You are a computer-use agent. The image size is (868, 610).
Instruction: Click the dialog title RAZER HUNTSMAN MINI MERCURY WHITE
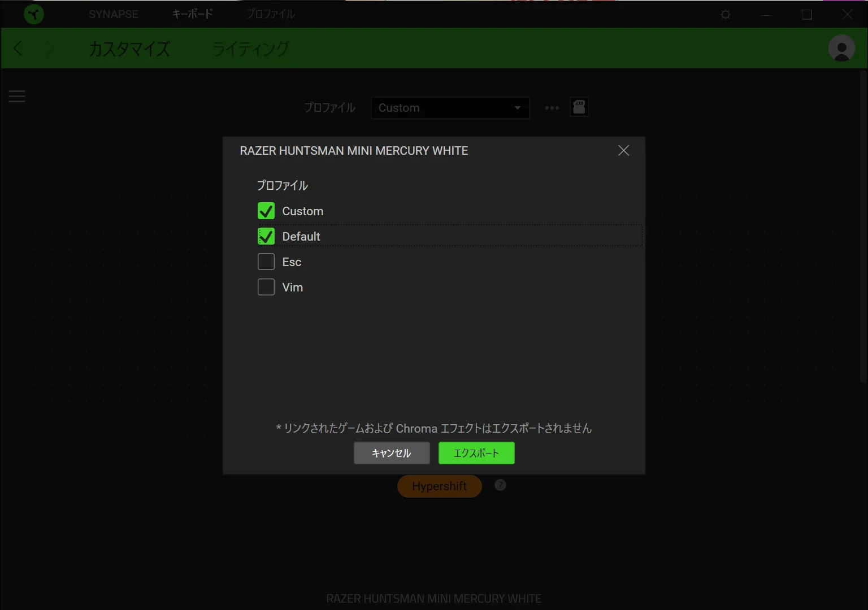(354, 151)
